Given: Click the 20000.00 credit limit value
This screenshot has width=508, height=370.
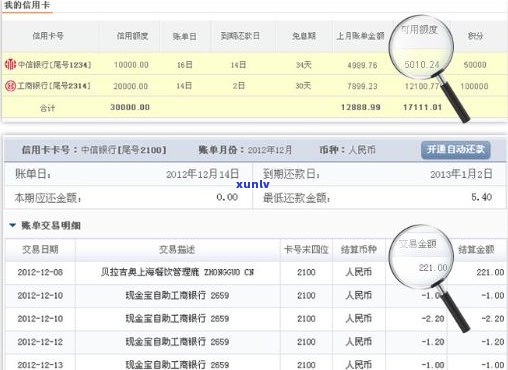Looking at the screenshot, I should click(x=131, y=86).
